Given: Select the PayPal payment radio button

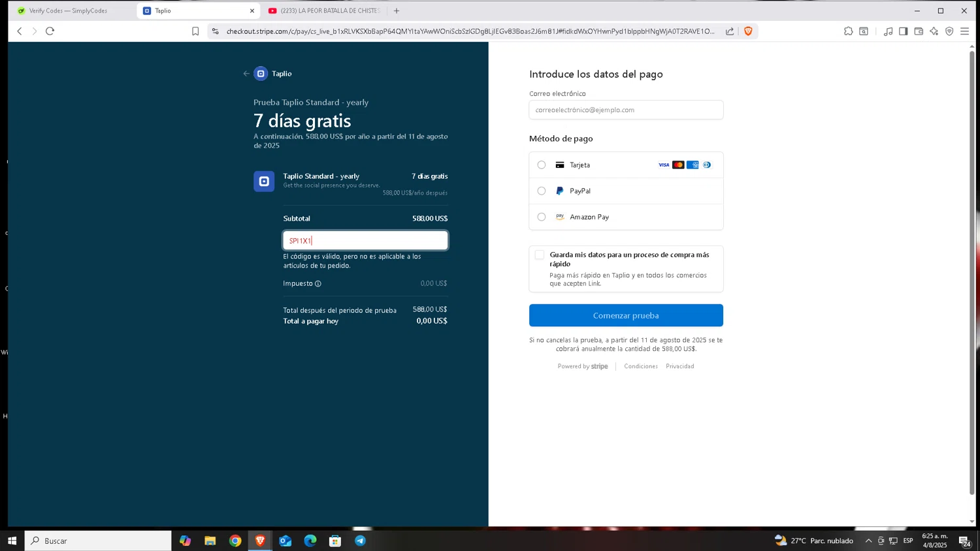Looking at the screenshot, I should tap(542, 191).
